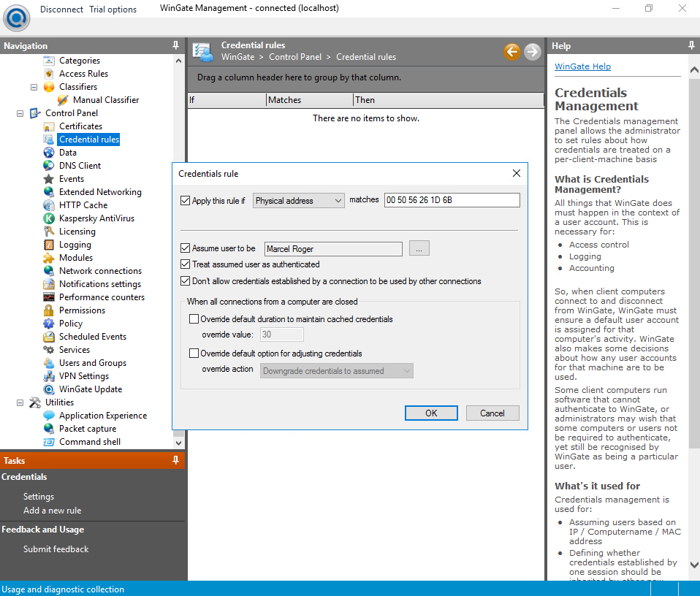The height and width of the screenshot is (596, 700).
Task: Click the matches MAC address input field
Action: click(x=452, y=200)
